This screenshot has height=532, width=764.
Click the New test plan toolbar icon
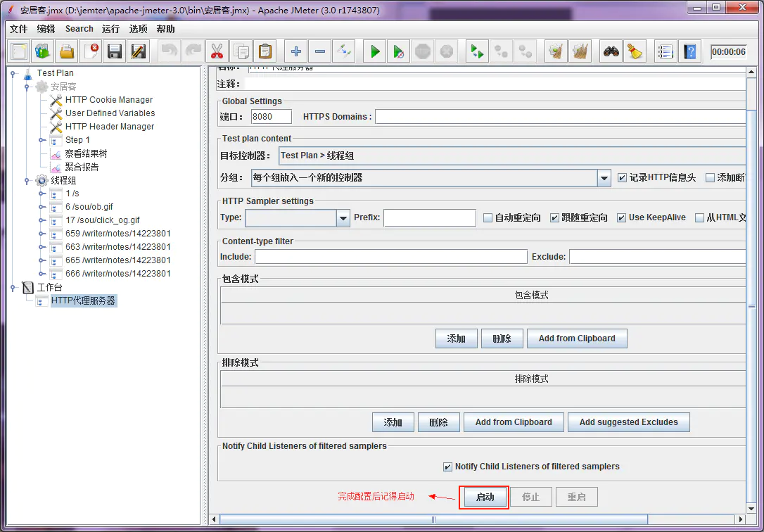tap(20, 51)
